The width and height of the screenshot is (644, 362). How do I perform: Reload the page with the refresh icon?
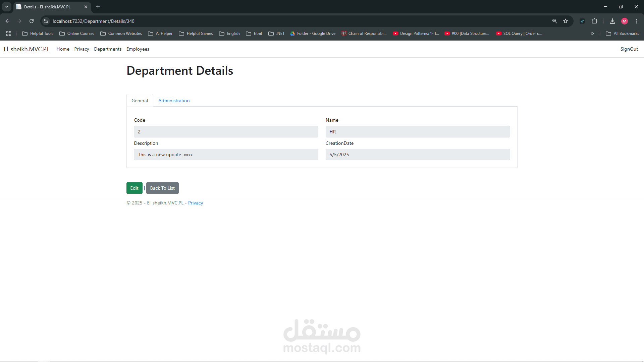pyautogui.click(x=32, y=21)
